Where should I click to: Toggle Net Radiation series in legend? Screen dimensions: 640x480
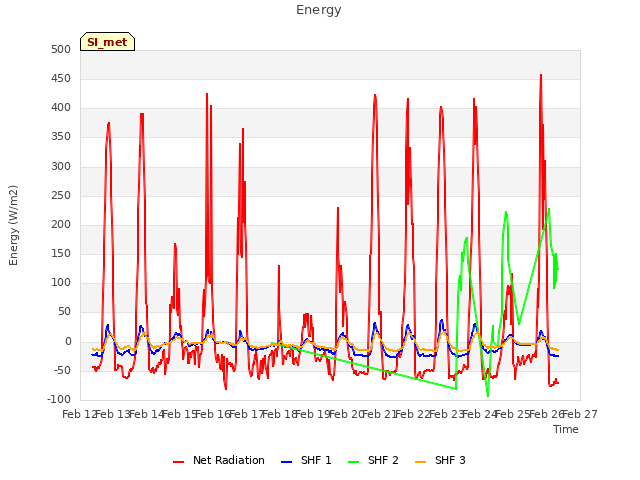(219, 460)
